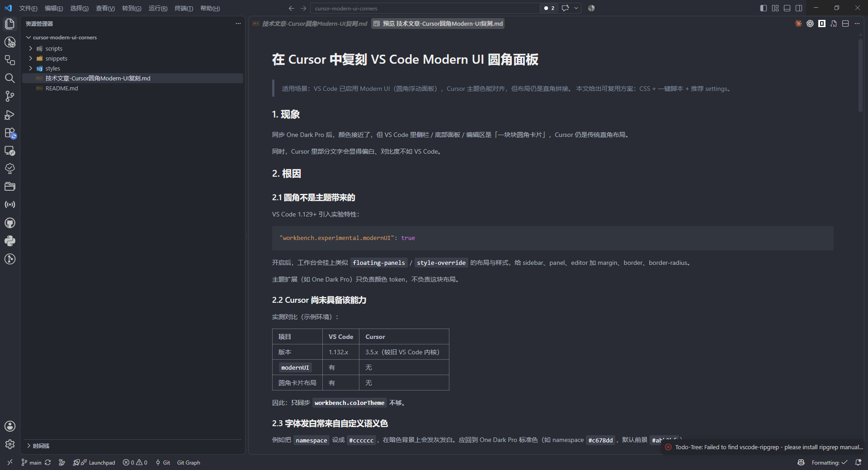Screen dimensions: 868x470
Task: Open the editor More Actions ellipsis
Action: 857,23
